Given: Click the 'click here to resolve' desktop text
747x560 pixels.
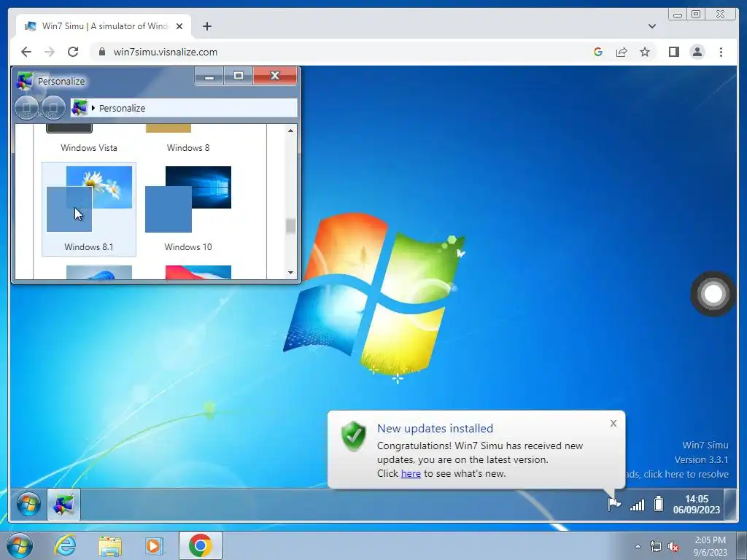Looking at the screenshot, I should click(686, 474).
